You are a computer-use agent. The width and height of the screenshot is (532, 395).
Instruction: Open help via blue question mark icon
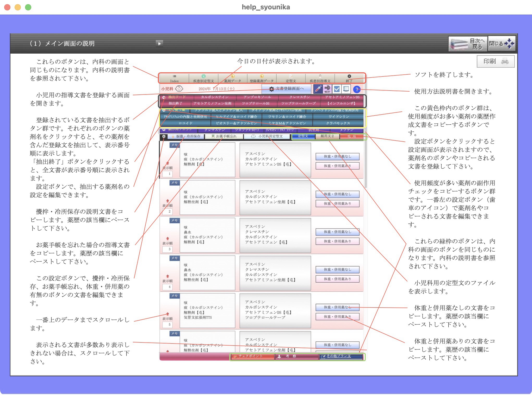tap(357, 90)
